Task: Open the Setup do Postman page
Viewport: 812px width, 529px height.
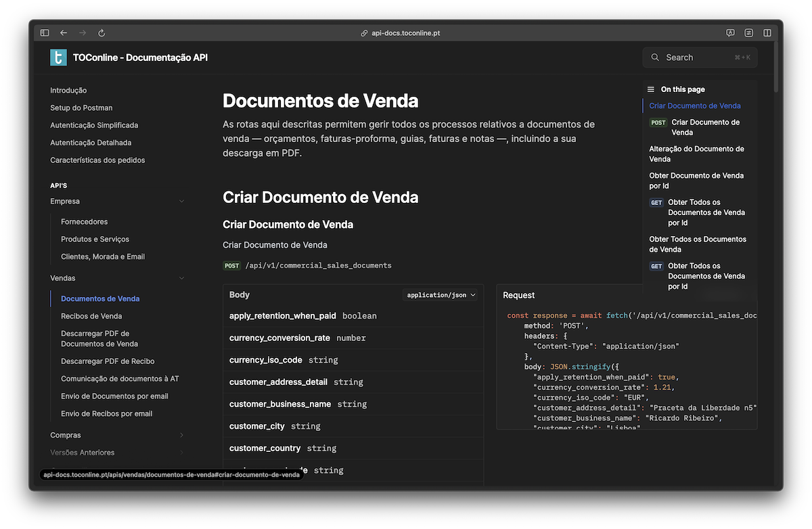Action: click(81, 108)
